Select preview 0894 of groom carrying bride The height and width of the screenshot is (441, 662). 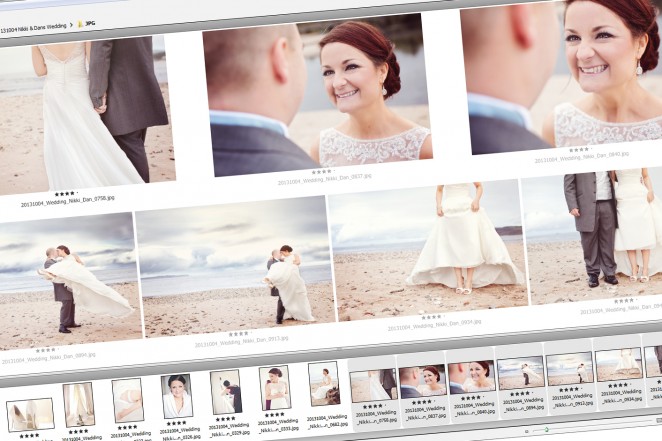pos(70,281)
